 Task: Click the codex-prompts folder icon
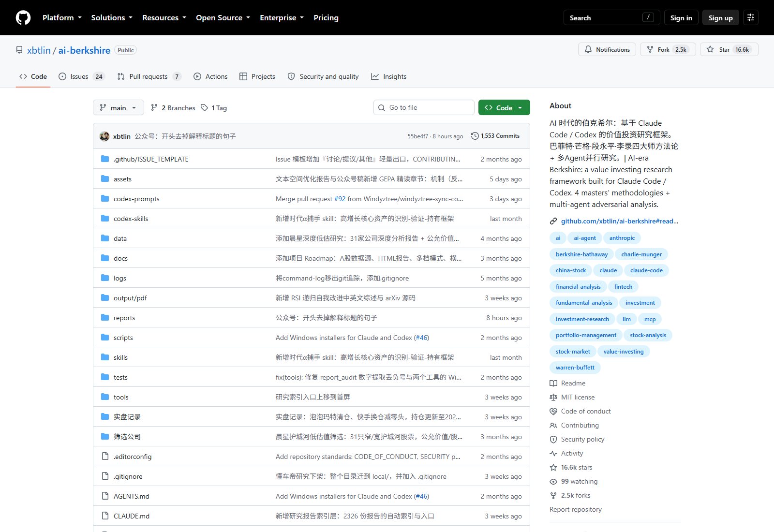tap(105, 199)
